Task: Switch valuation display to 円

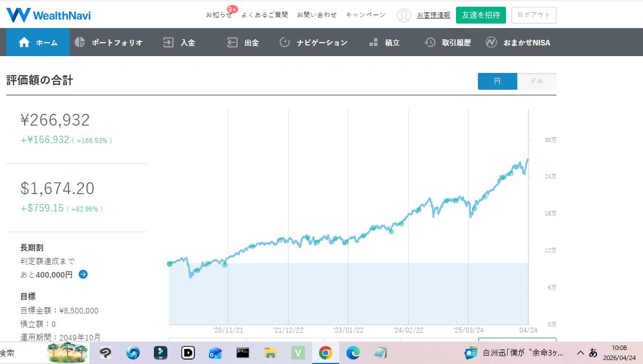Action: click(497, 81)
